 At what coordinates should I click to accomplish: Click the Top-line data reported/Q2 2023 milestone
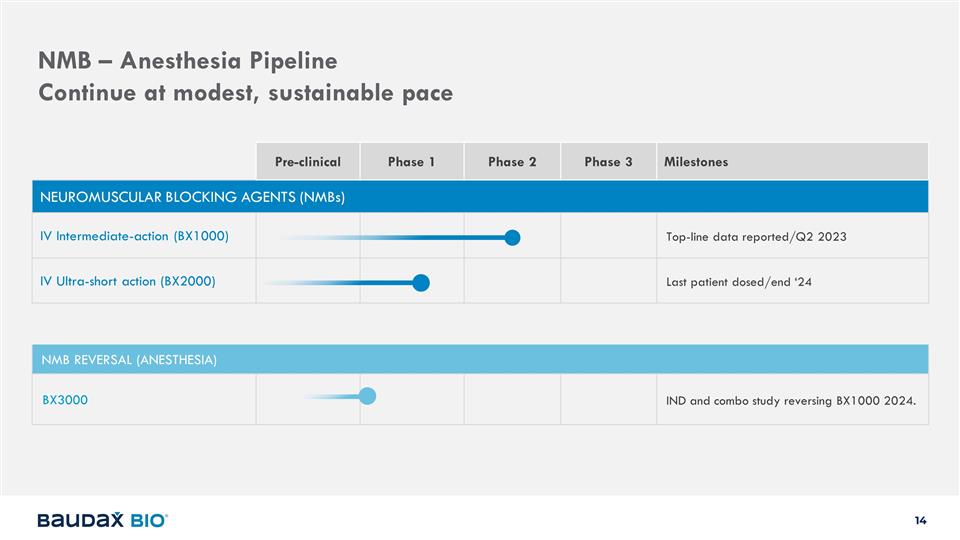[756, 237]
